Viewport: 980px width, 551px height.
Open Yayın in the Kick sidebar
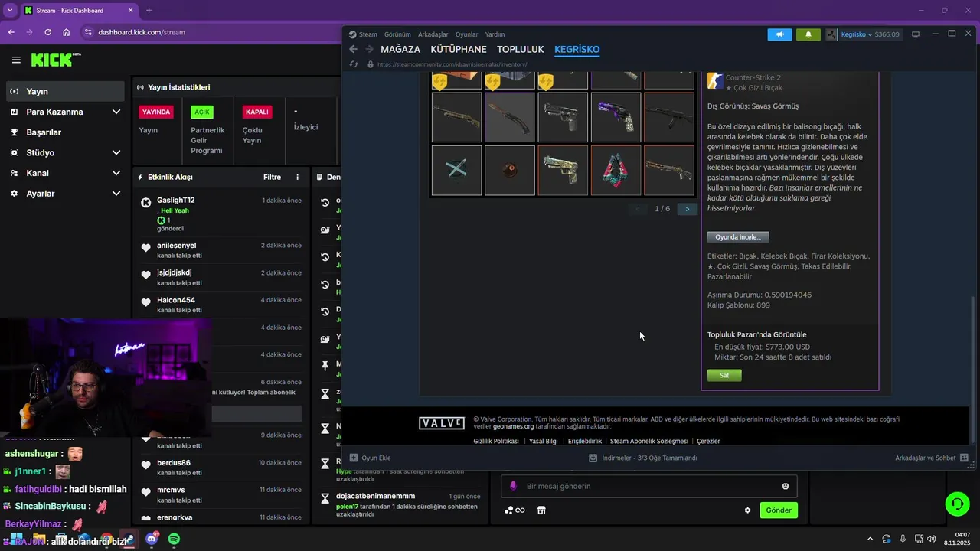64,91
